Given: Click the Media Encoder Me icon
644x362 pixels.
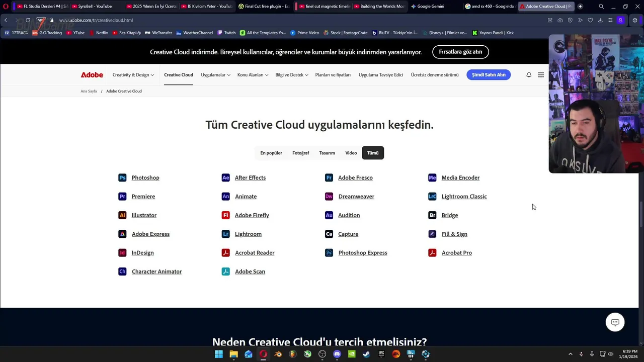Looking at the screenshot, I should (x=432, y=177).
